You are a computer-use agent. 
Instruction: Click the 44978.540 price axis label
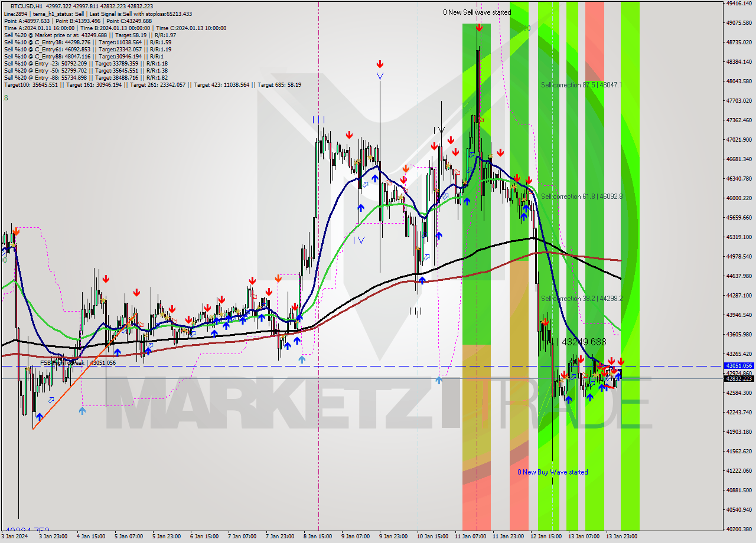click(738, 256)
